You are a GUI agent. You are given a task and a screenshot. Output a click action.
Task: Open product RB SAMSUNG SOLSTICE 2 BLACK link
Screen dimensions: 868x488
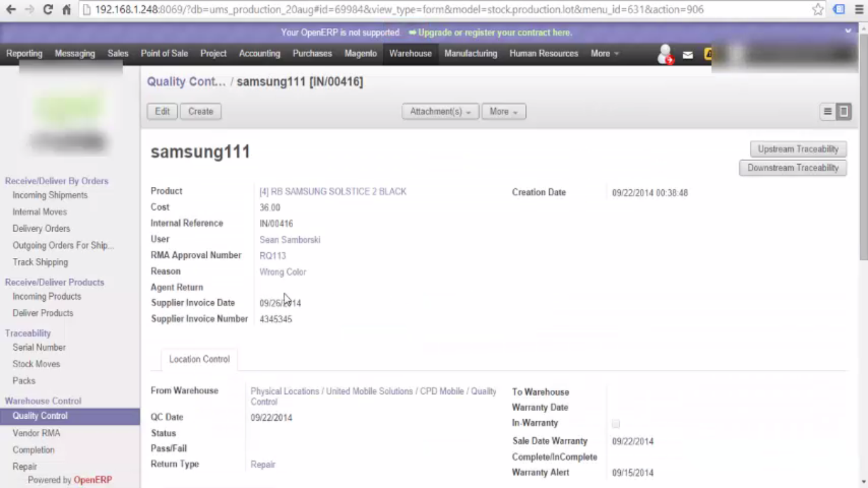pyautogui.click(x=333, y=191)
